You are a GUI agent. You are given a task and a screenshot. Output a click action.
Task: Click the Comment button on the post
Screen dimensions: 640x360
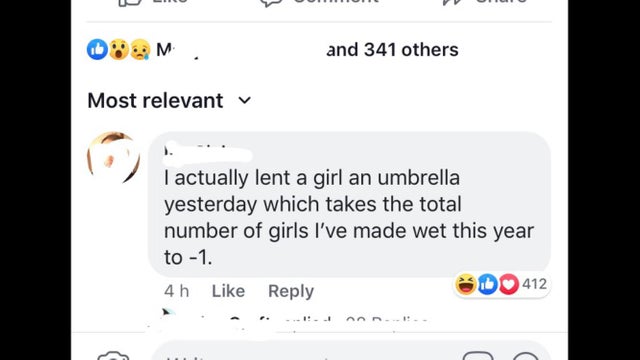(319, 2)
